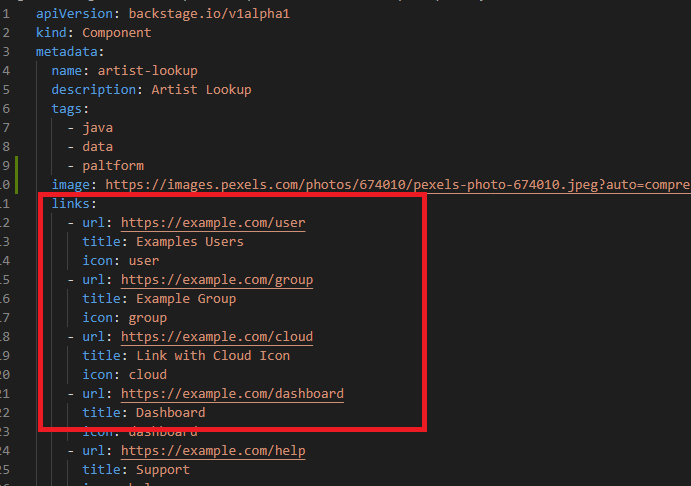Click the title value Example Group
Viewport: 691px width, 486px height.
(x=186, y=299)
